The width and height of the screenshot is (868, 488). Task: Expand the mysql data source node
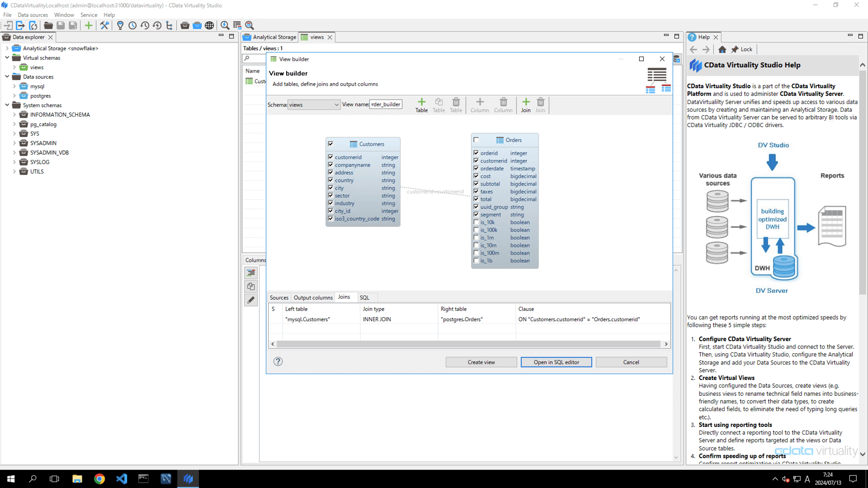tap(14, 86)
